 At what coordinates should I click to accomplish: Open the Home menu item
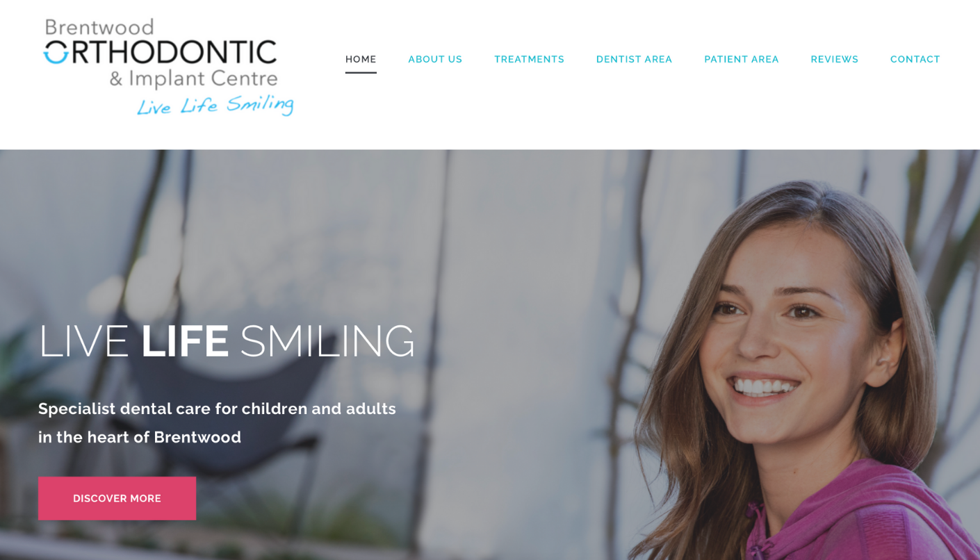pyautogui.click(x=361, y=59)
